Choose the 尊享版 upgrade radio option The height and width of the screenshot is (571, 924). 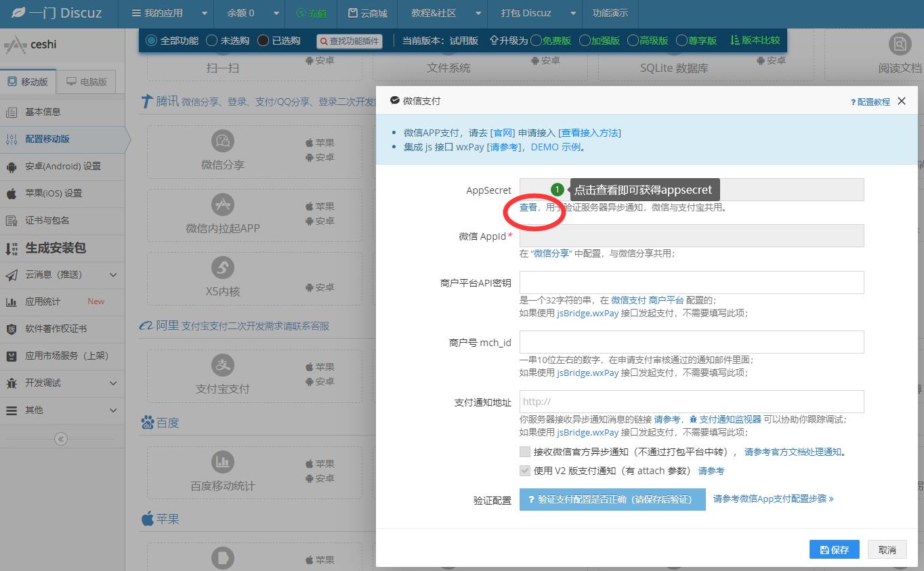pos(681,41)
